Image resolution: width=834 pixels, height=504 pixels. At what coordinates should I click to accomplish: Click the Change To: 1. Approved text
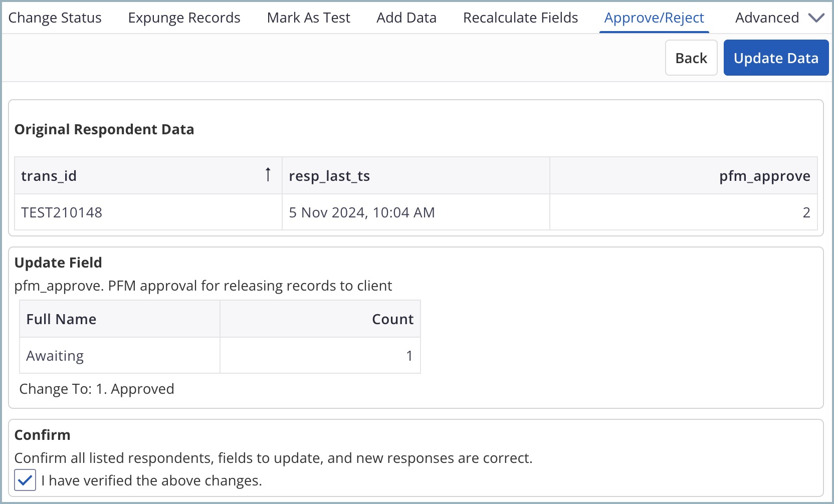click(x=97, y=389)
